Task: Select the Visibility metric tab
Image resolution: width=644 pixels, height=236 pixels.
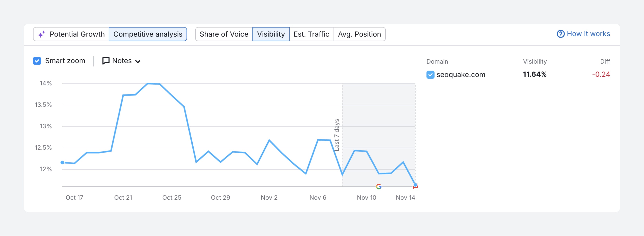Action: 271,34
